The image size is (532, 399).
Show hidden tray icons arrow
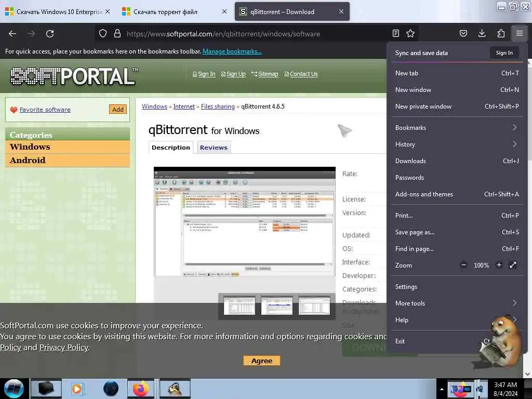(442, 389)
